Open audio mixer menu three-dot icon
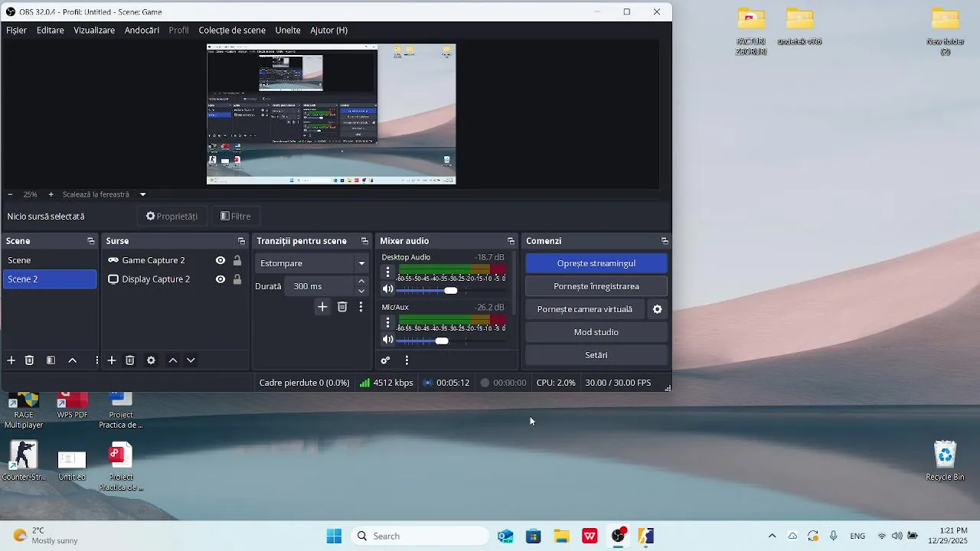This screenshot has width=980, height=551. (x=407, y=360)
